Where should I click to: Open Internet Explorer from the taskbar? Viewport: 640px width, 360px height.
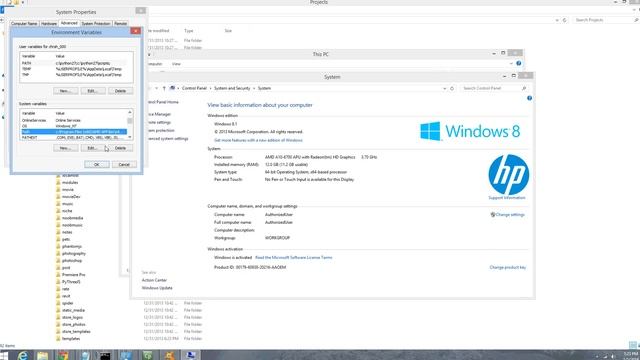click(23, 355)
